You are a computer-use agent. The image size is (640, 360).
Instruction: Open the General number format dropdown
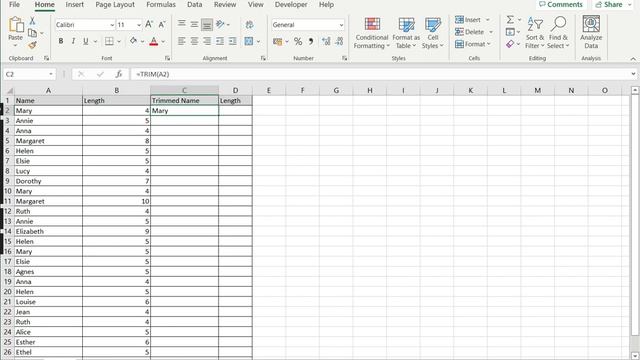(341, 25)
